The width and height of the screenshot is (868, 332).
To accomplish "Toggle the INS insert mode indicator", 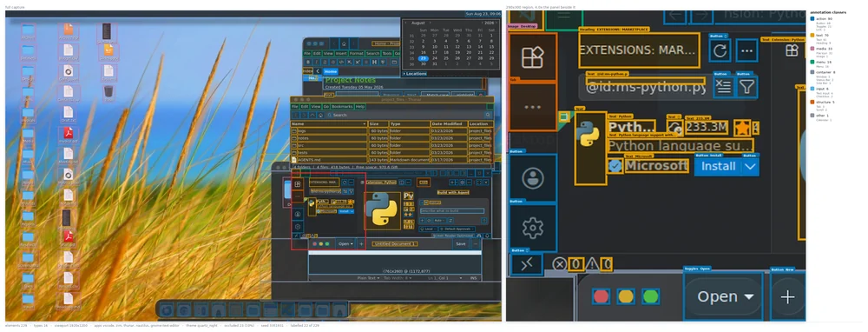I will coord(473,278).
